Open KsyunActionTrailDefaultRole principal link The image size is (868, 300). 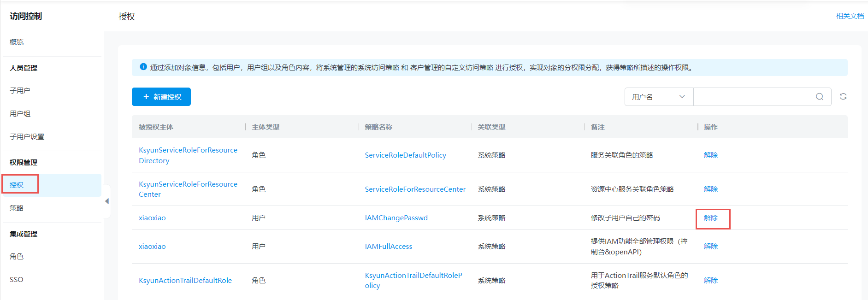pos(185,281)
